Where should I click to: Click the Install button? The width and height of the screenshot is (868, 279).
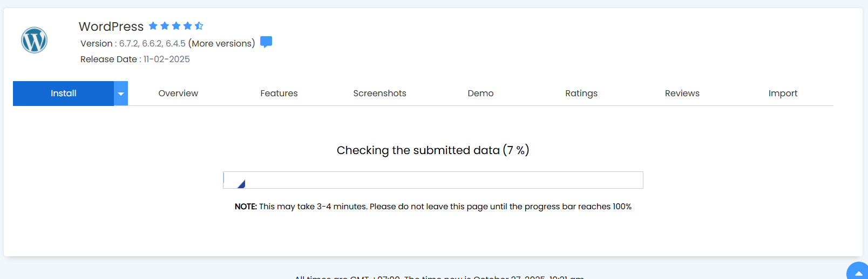coord(63,94)
